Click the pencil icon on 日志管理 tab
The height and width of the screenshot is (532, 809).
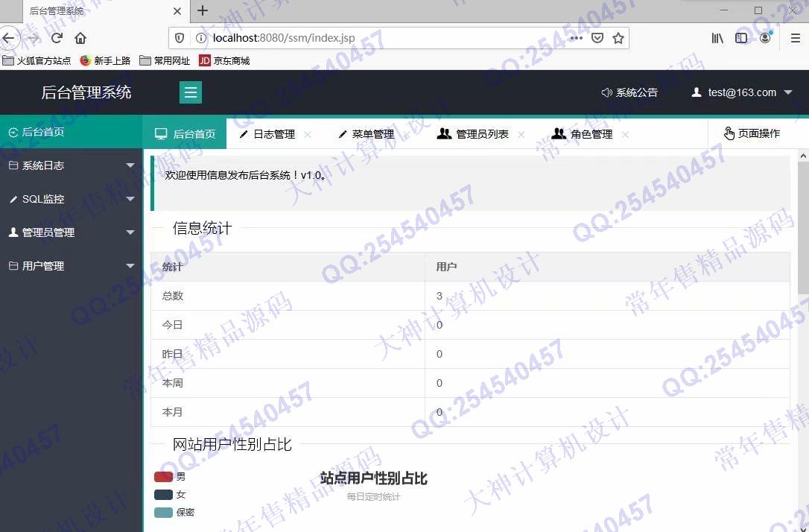(x=244, y=134)
